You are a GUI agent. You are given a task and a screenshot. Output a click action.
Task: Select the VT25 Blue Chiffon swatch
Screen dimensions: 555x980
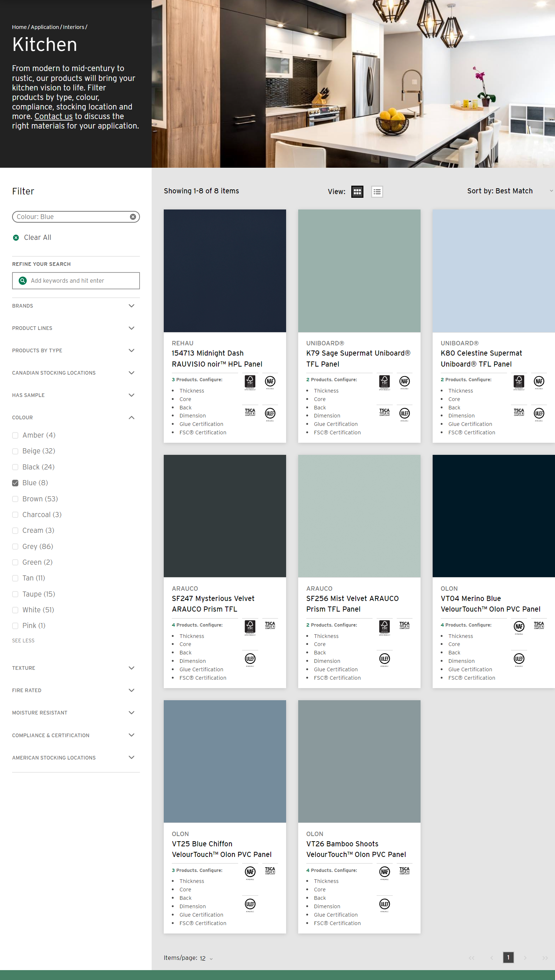pyautogui.click(x=225, y=761)
